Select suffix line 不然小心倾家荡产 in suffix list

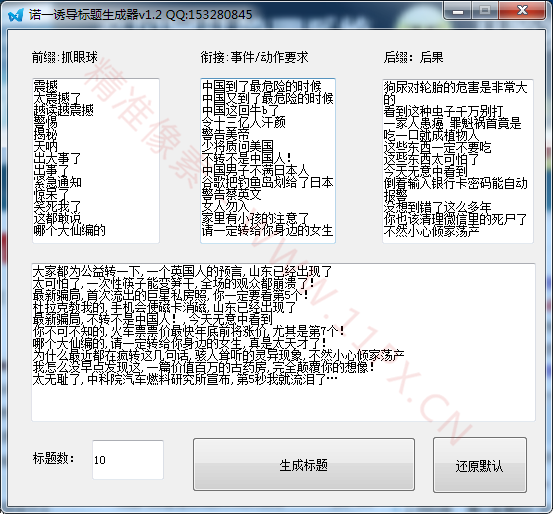431,231
